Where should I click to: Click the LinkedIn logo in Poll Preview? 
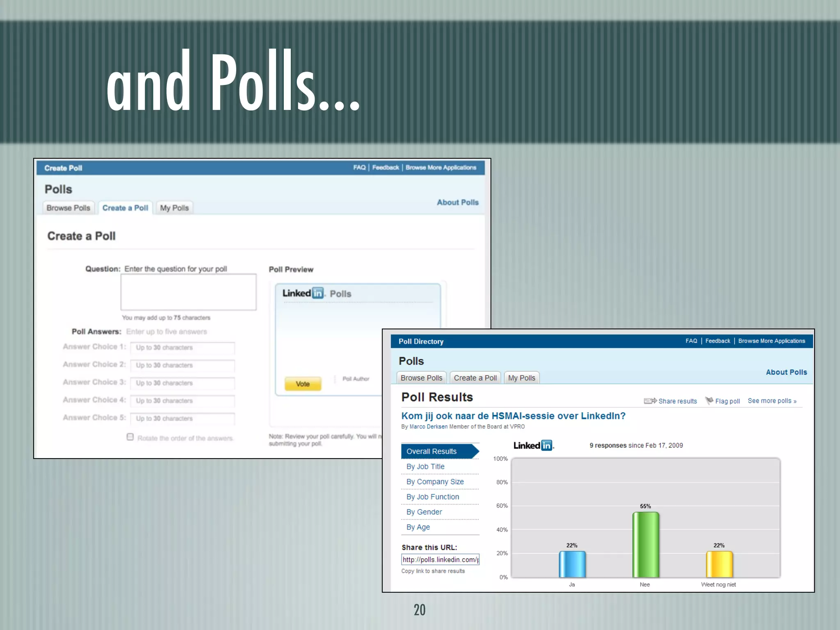point(303,293)
